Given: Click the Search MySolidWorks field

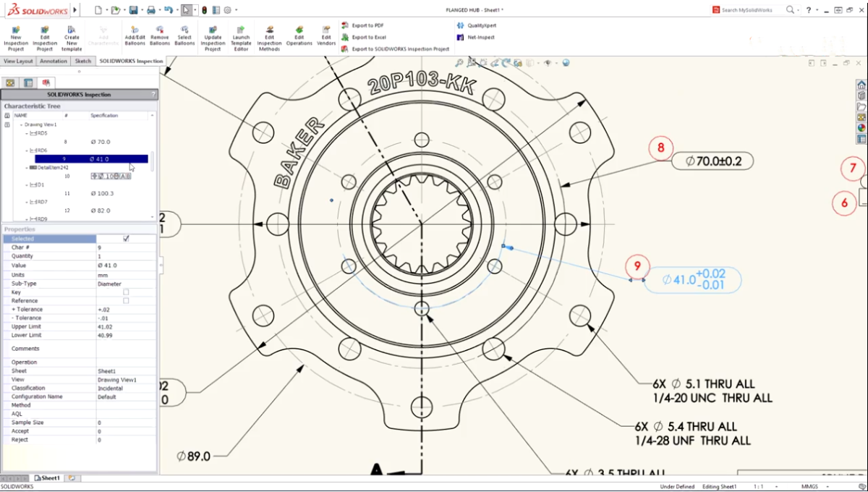Looking at the screenshot, I should click(x=746, y=10).
